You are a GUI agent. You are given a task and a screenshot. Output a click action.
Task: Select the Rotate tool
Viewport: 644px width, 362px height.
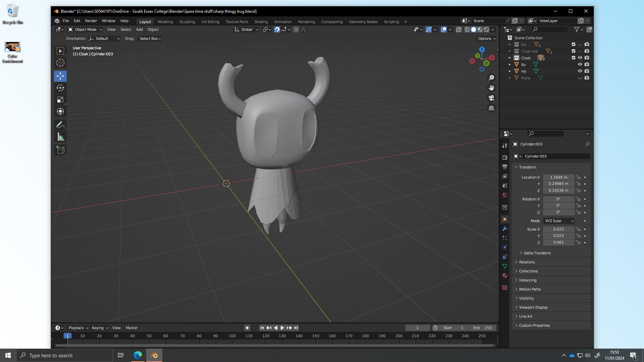[x=60, y=88]
